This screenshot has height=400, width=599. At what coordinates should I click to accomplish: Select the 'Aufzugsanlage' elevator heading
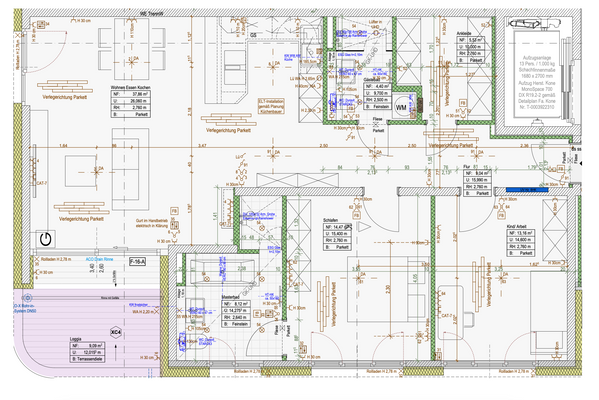[x=536, y=57]
